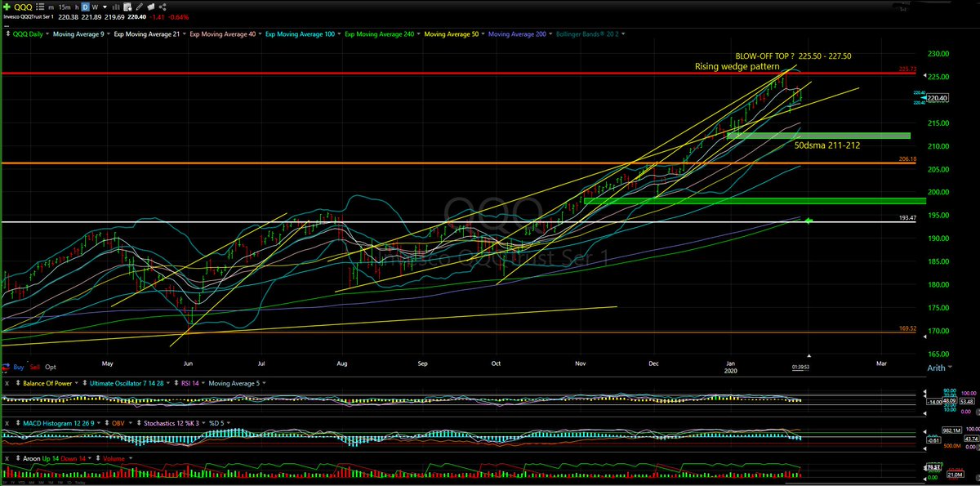Open Exp Moving Average 100 dropdown
The height and width of the screenshot is (486, 980).
click(339, 34)
